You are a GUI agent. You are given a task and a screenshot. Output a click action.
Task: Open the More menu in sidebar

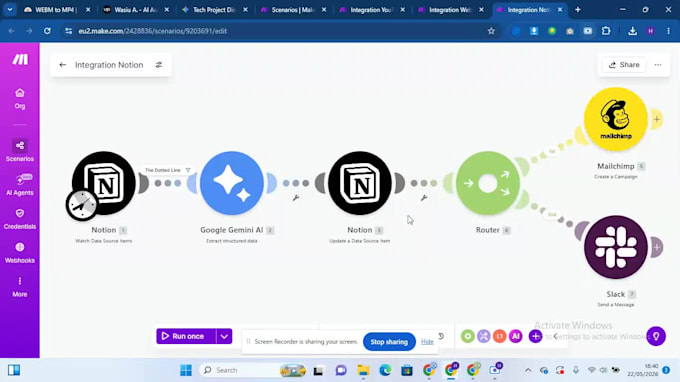click(20, 287)
